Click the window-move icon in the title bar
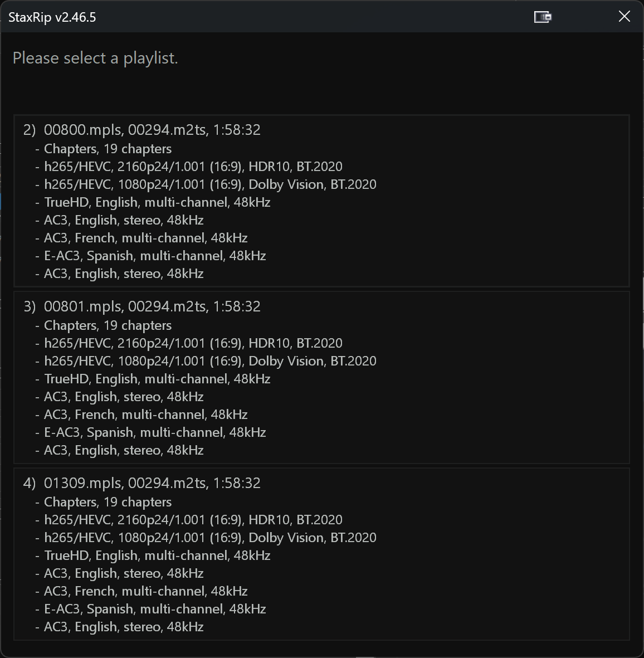The width and height of the screenshot is (644, 658). click(x=543, y=17)
